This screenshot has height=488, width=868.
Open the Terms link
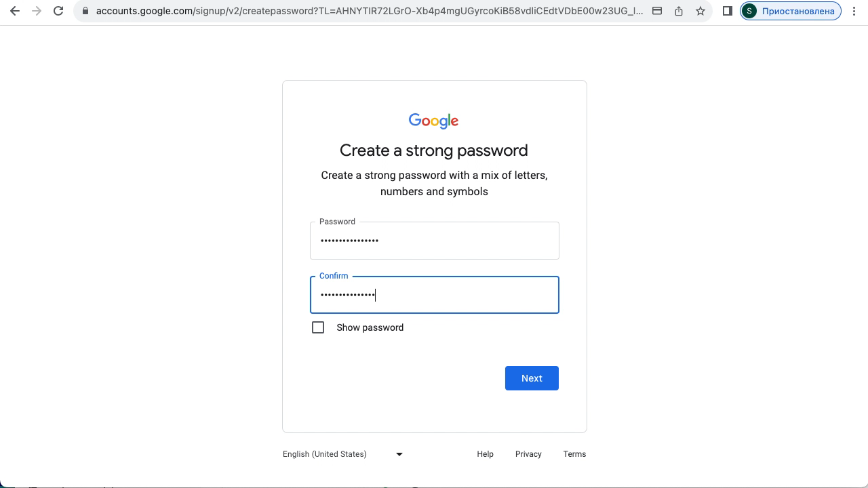574,454
